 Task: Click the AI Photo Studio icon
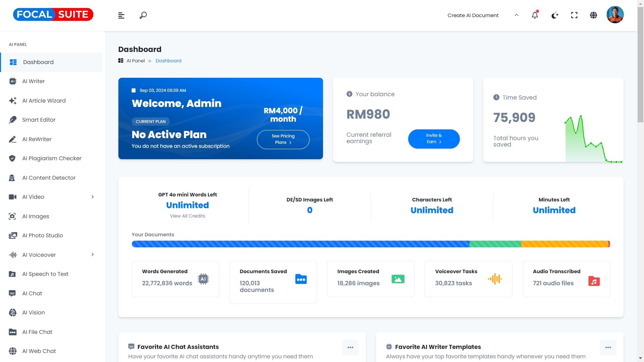12,236
